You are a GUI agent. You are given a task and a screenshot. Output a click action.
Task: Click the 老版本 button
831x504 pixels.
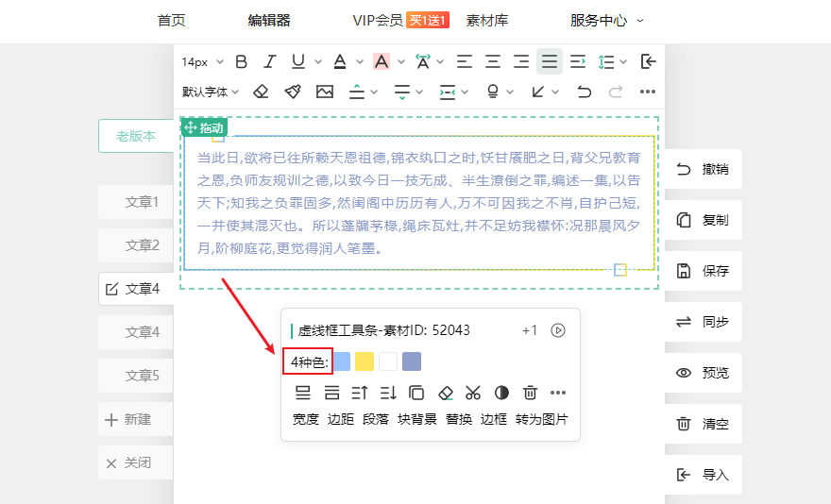[x=136, y=136]
